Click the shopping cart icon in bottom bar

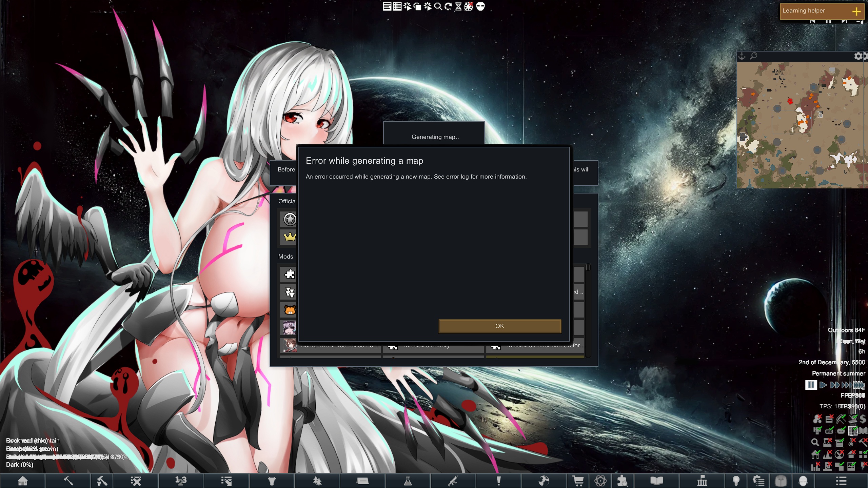[578, 481]
